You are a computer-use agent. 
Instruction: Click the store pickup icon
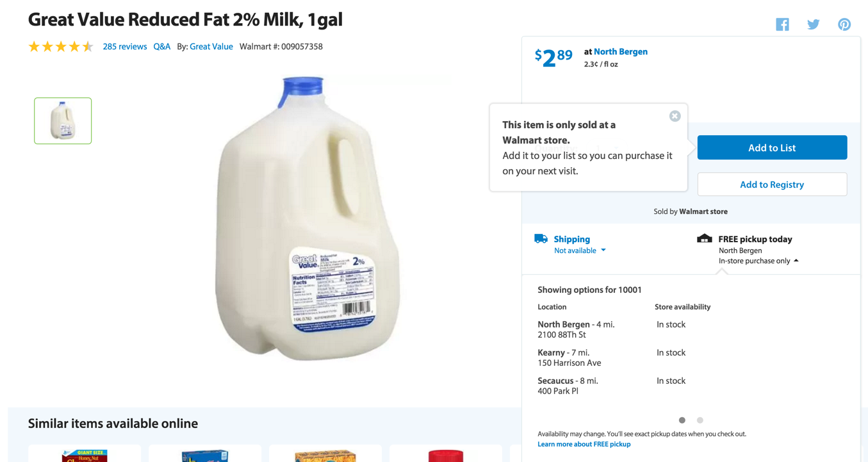pyautogui.click(x=704, y=238)
